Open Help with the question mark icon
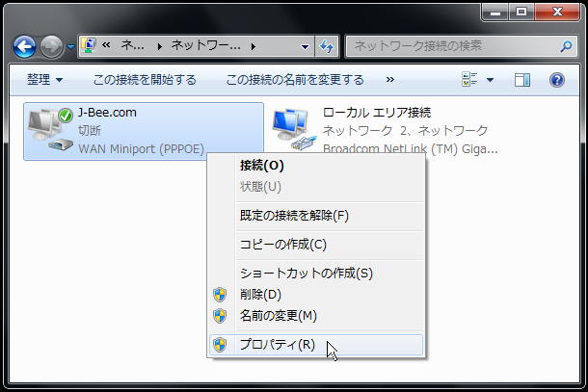The image size is (588, 392). [x=557, y=80]
